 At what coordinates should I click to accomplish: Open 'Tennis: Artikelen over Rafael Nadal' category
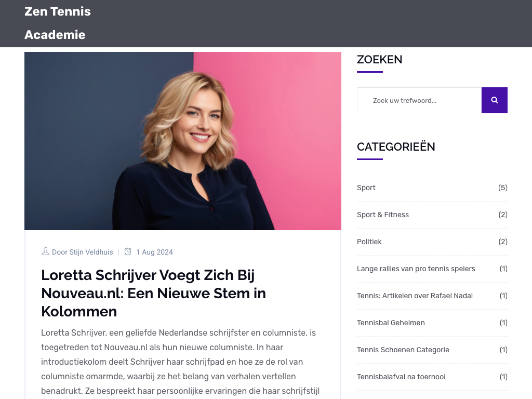click(x=415, y=296)
